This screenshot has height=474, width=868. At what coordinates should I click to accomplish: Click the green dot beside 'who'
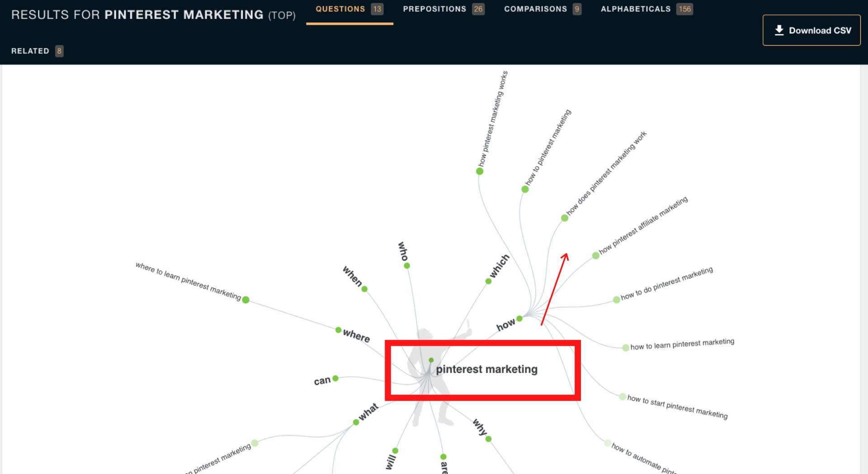407,266
